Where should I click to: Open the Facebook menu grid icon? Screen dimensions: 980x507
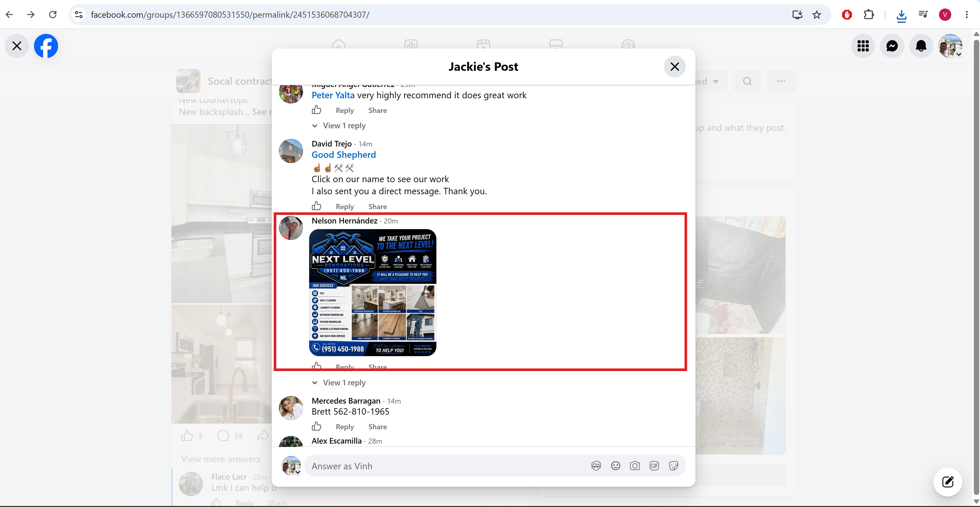coord(863,46)
